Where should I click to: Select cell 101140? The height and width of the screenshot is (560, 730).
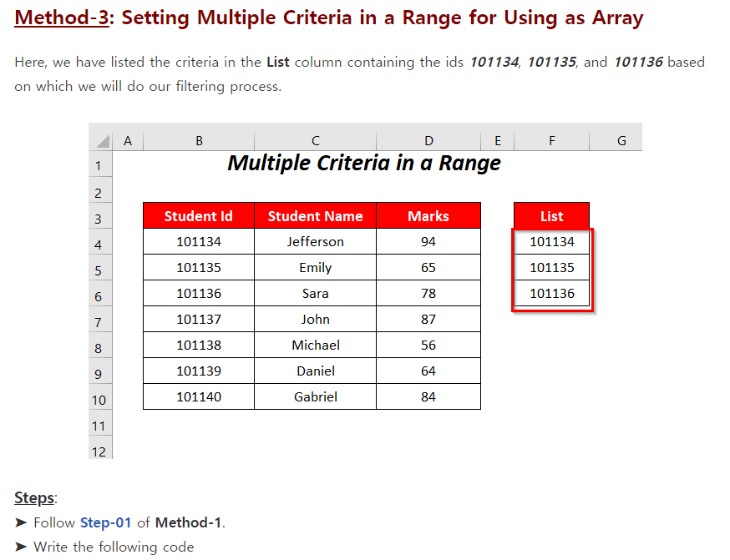(x=199, y=396)
